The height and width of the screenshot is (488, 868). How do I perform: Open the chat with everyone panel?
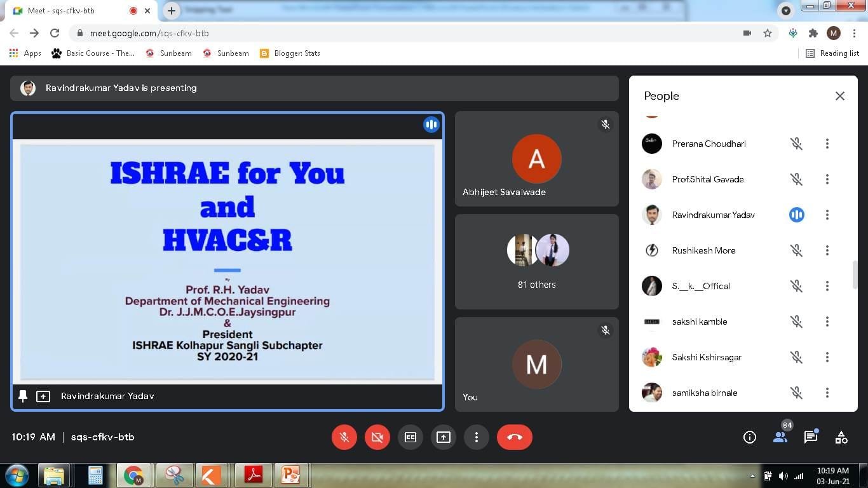811,437
